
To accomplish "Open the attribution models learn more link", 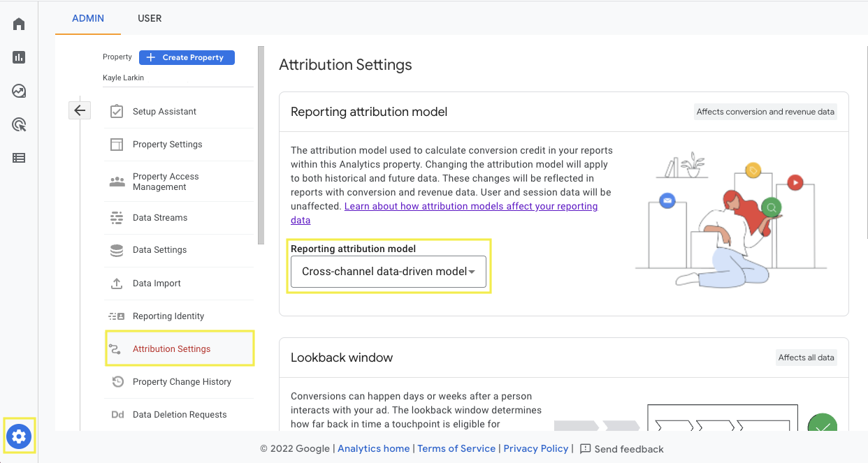I will (x=470, y=206).
